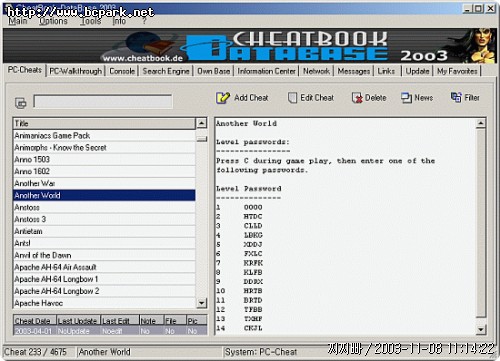The width and height of the screenshot is (500, 361).
Task: Click the icon beside the search field
Action: tap(21, 103)
